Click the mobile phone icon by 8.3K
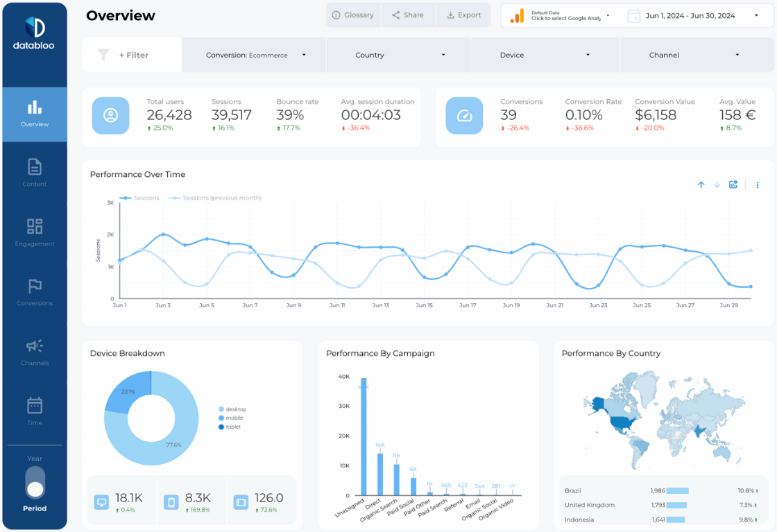Screen dimensions: 777x532 171,502
